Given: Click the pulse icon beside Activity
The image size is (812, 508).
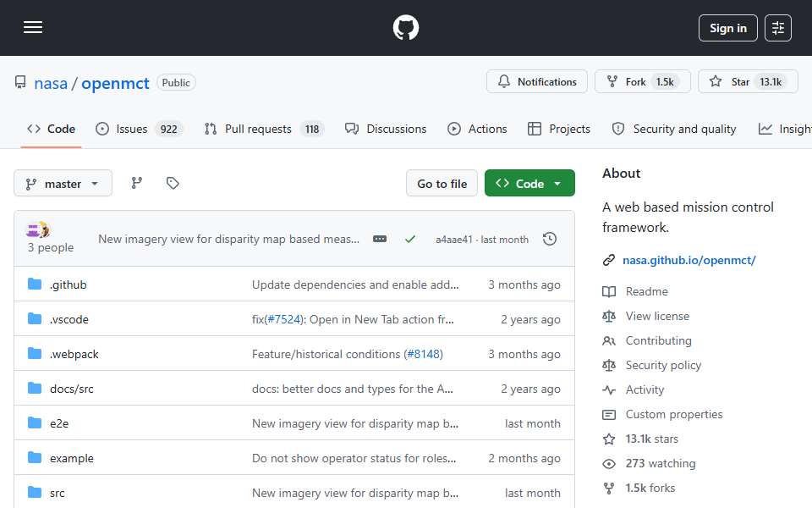Looking at the screenshot, I should pyautogui.click(x=609, y=389).
